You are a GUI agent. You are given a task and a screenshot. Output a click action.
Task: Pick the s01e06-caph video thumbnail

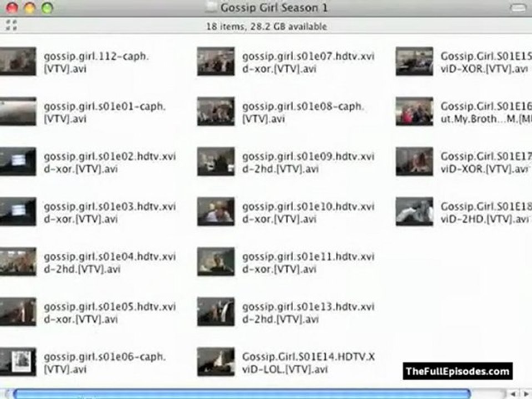coord(18,362)
